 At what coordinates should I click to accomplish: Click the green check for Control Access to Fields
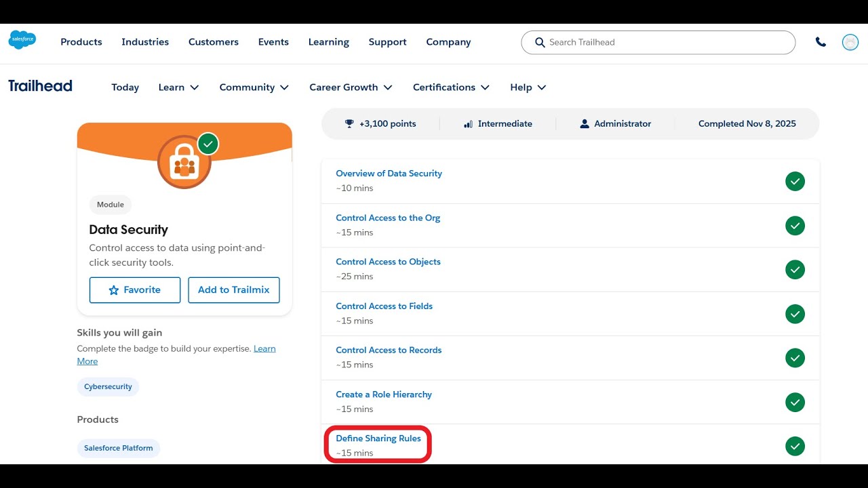795,314
